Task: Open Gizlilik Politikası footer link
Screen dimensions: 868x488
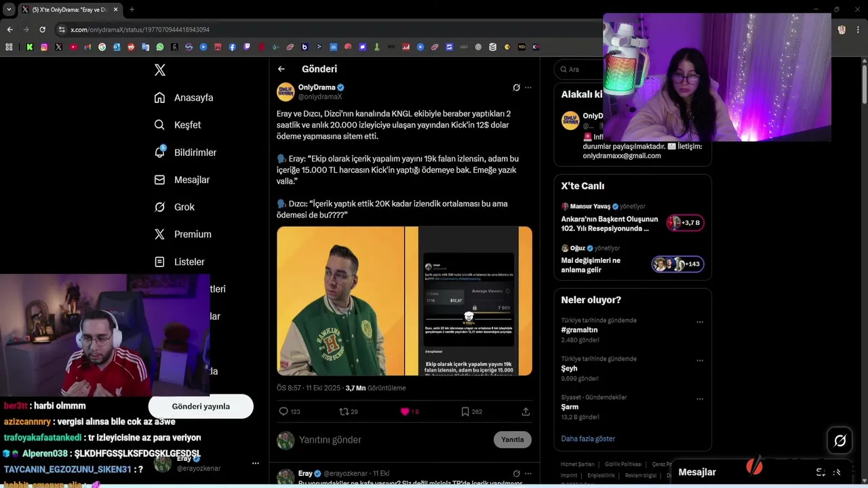Action: tap(623, 464)
